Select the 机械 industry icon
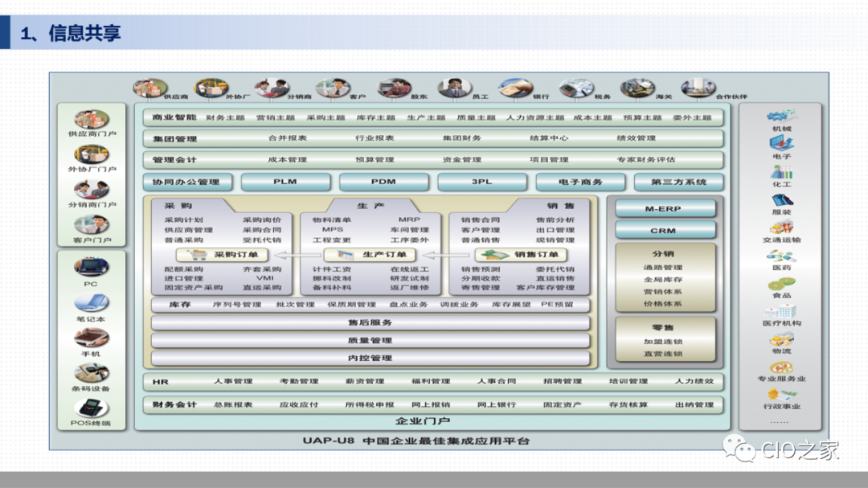The image size is (868, 488). (781, 116)
